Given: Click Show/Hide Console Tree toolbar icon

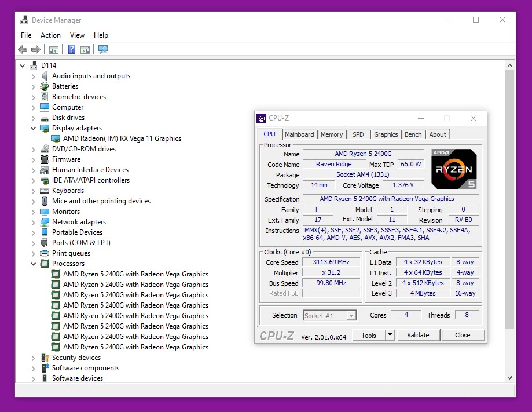Looking at the screenshot, I should tap(54, 50).
